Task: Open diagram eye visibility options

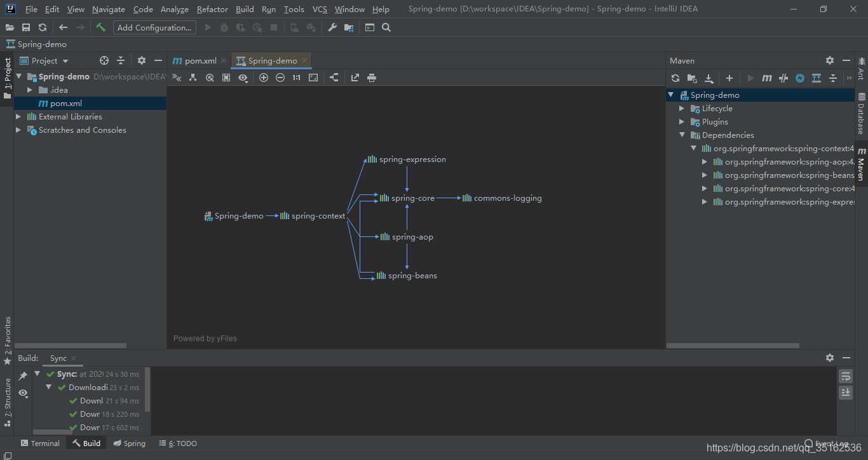Action: pos(243,78)
